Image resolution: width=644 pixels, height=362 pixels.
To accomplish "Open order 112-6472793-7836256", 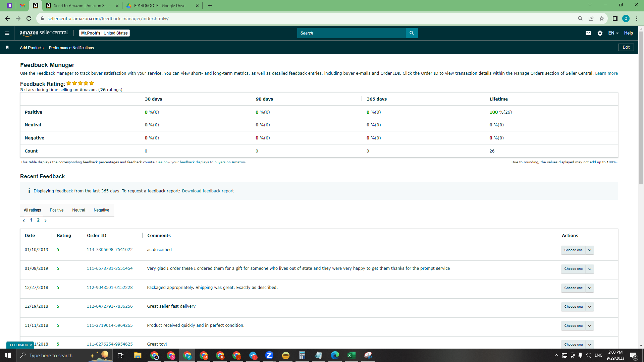I will coord(110,306).
